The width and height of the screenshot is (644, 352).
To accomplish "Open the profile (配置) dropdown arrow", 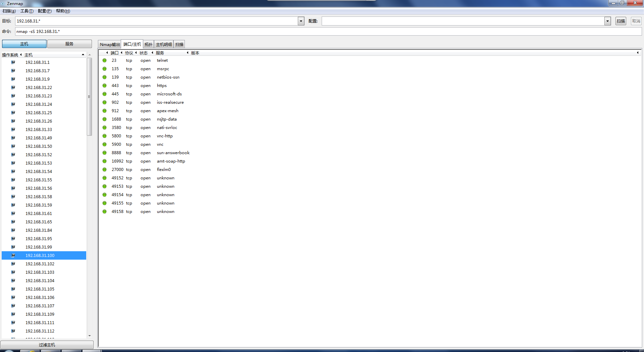I will pos(607,21).
